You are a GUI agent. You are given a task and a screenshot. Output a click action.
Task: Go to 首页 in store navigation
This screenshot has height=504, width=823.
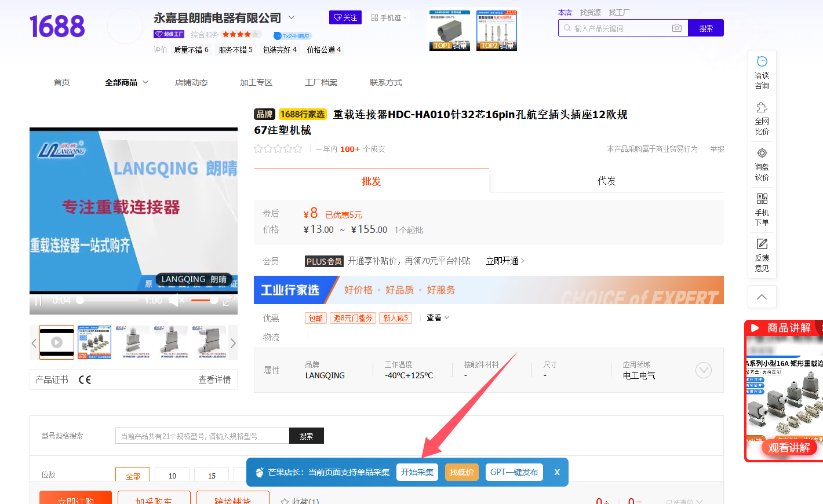61,82
